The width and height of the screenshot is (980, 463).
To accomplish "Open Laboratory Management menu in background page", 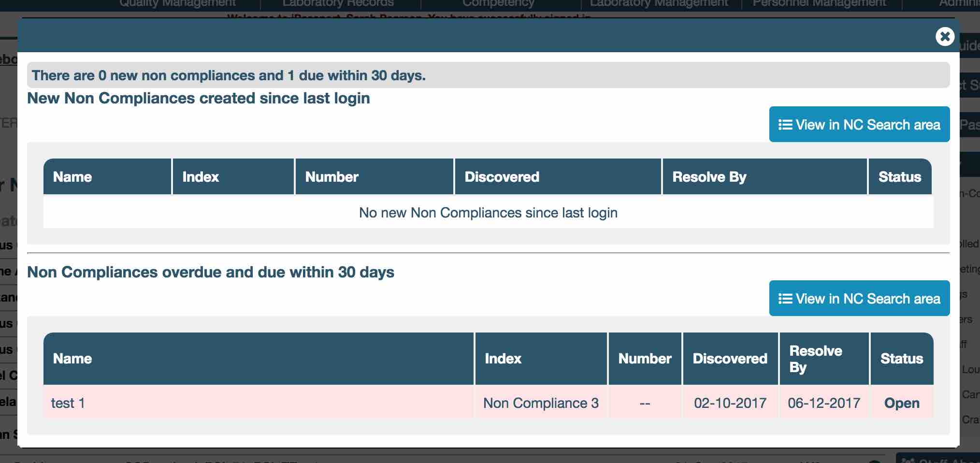I will pos(659,4).
